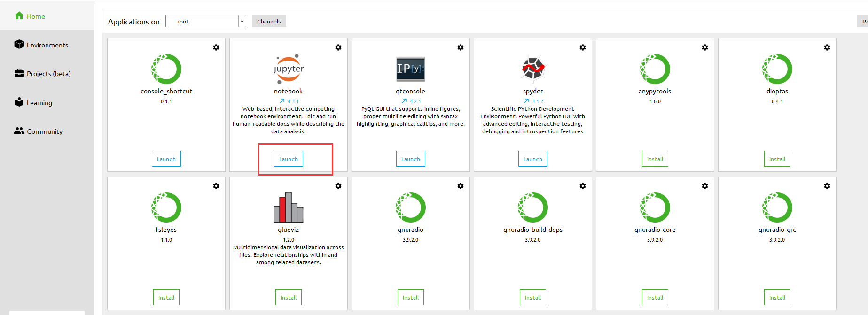Open the Projects (beta) briefcase icon
868x315 pixels.
click(19, 73)
